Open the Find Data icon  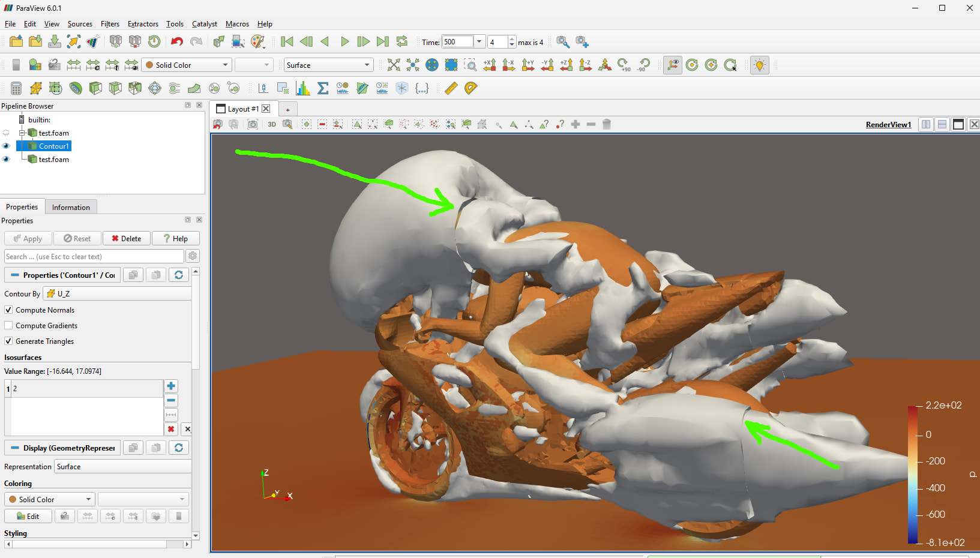coord(562,41)
